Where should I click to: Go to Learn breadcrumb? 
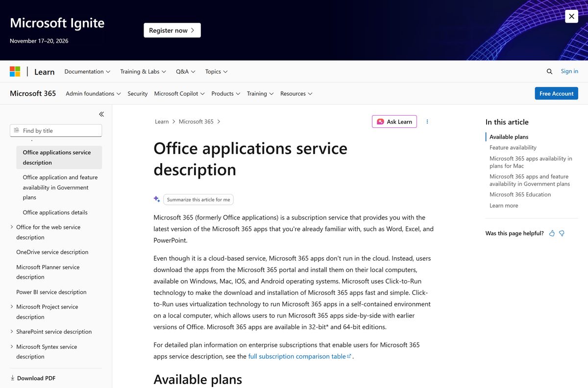[162, 121]
